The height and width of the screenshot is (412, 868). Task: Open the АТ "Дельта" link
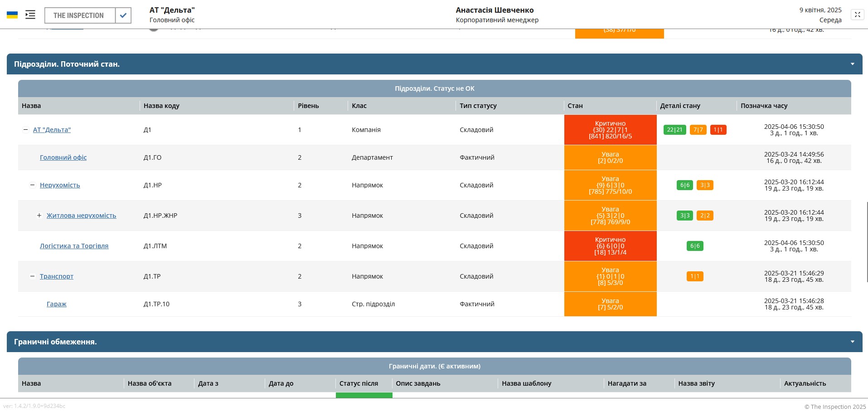pos(52,129)
